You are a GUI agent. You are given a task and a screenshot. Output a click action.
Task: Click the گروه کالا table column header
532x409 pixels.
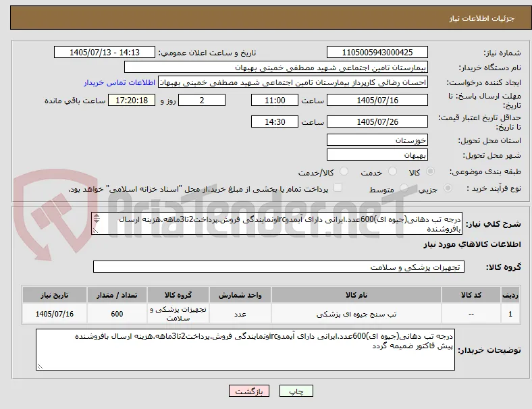click(x=178, y=295)
